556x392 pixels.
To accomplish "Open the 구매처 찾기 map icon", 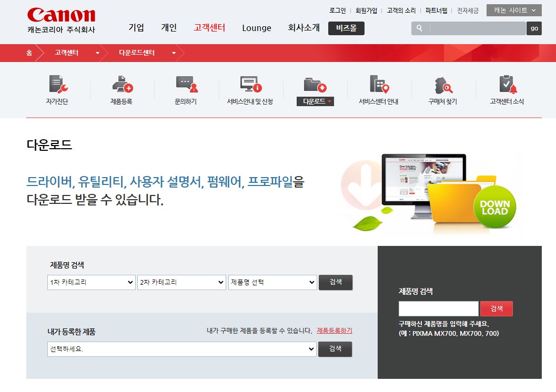I will 443,85.
